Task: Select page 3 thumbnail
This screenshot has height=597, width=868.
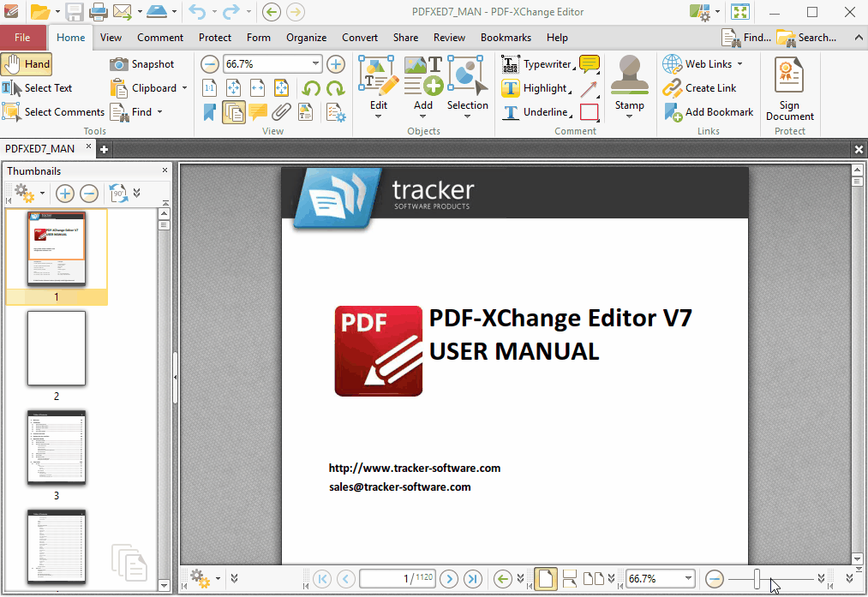Action: click(x=57, y=447)
